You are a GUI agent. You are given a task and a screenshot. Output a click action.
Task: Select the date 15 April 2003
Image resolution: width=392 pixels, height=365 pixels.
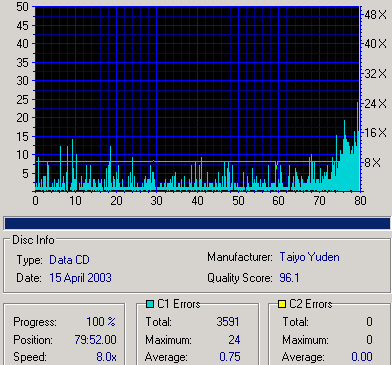point(80,278)
